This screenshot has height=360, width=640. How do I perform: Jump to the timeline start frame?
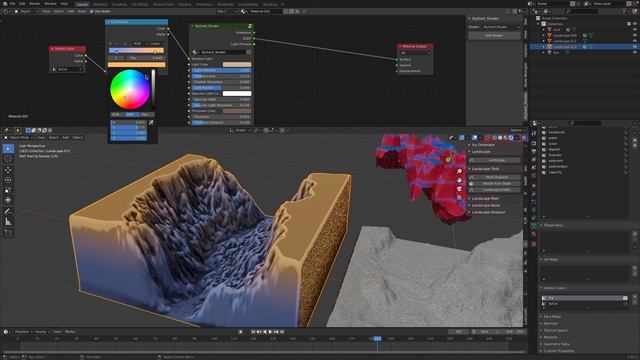coord(253,332)
